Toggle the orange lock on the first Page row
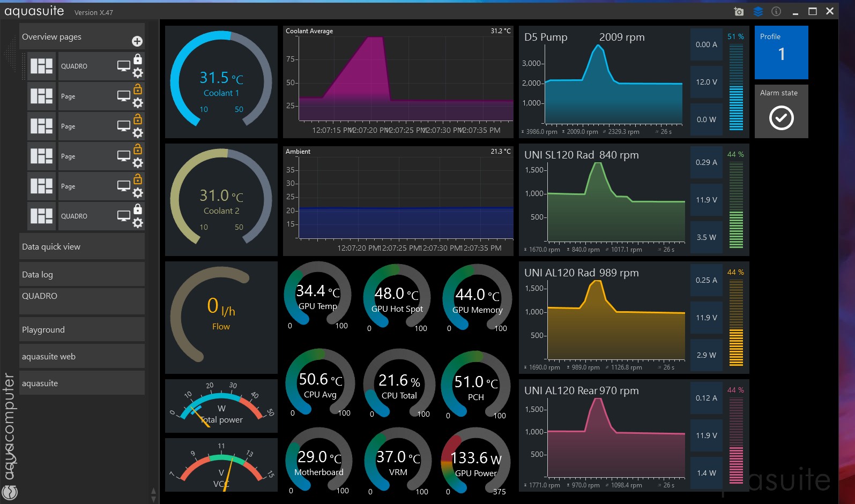 pos(138,88)
